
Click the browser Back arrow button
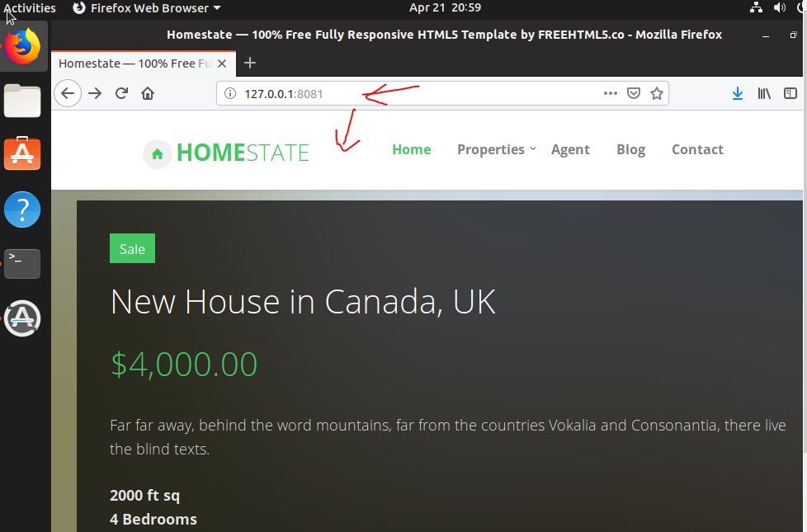[68, 94]
